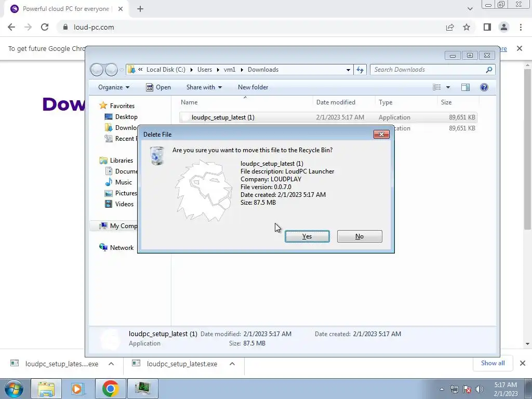Select vm1 in the breadcrumb path
Viewport: 532px width, 399px height.
[x=229, y=70]
